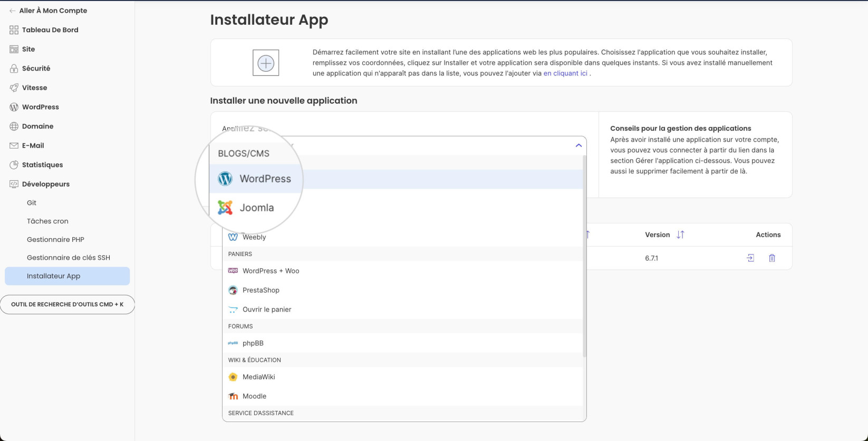The image size is (868, 441).
Task: Click the Statistiques chart icon
Action: click(14, 165)
